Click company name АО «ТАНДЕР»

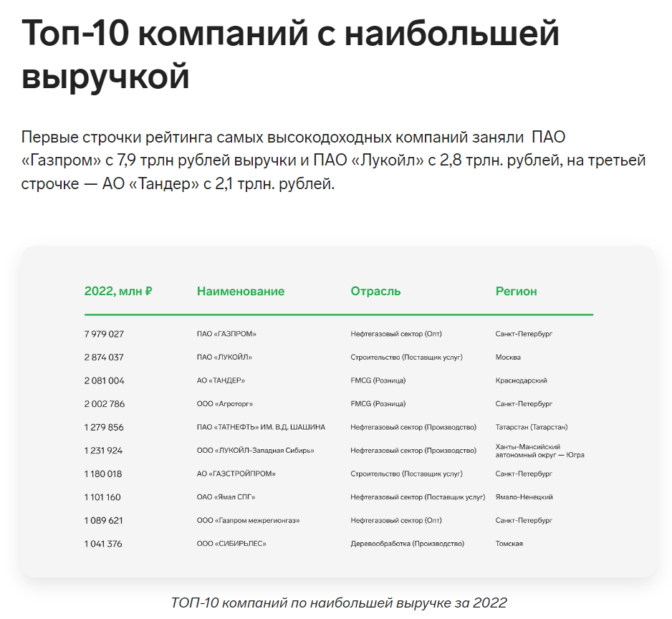click(221, 380)
